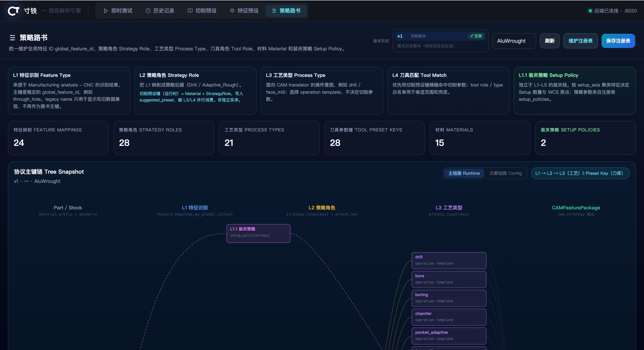Viewport: 644px width, 350px height.
Task: Click the play icon beside 即时测试
Action: click(106, 11)
